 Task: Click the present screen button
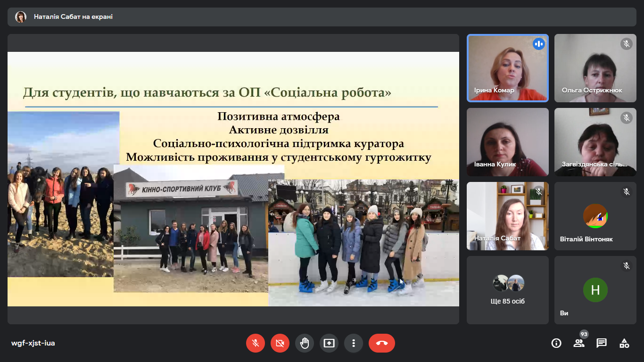pos(329,343)
